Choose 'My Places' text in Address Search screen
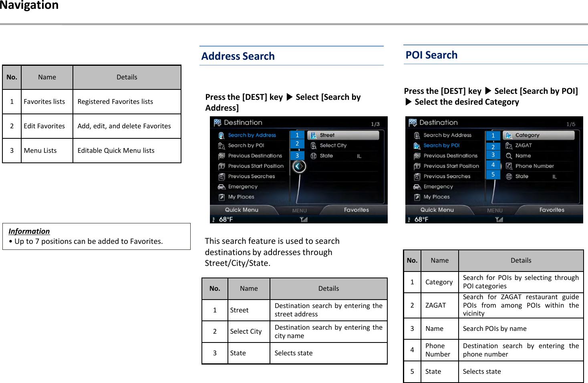This screenshot has height=383, width=588. (241, 197)
